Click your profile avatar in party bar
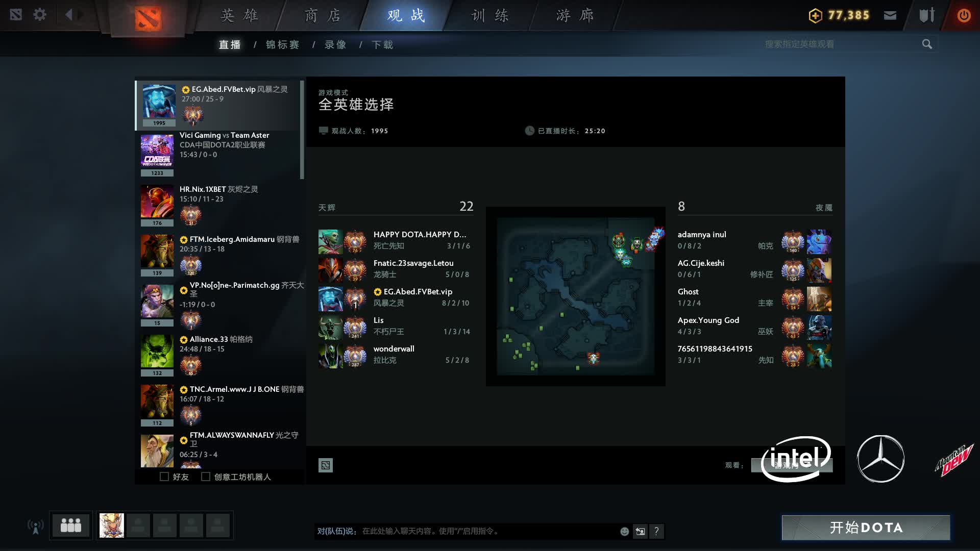Image resolution: width=980 pixels, height=551 pixels. coord(111,525)
